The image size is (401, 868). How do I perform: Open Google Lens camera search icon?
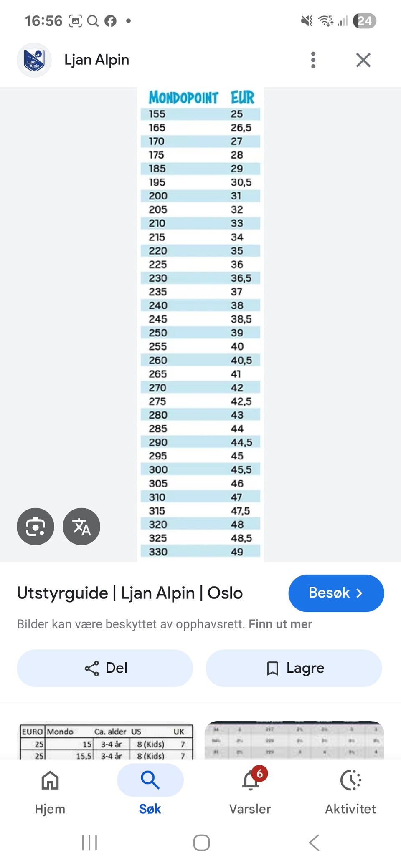coord(36,526)
